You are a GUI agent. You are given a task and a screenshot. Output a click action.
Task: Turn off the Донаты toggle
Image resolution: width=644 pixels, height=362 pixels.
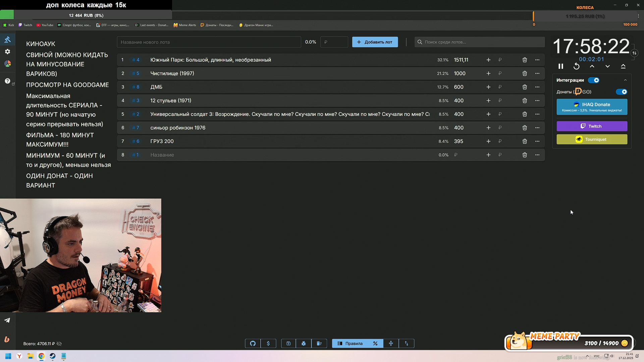coord(622,92)
